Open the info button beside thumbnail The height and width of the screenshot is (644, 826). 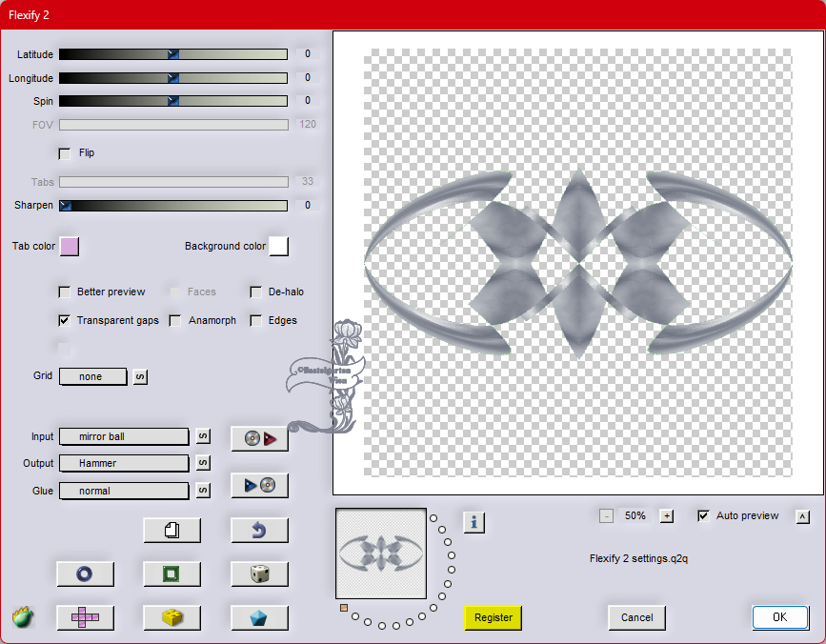(x=473, y=522)
